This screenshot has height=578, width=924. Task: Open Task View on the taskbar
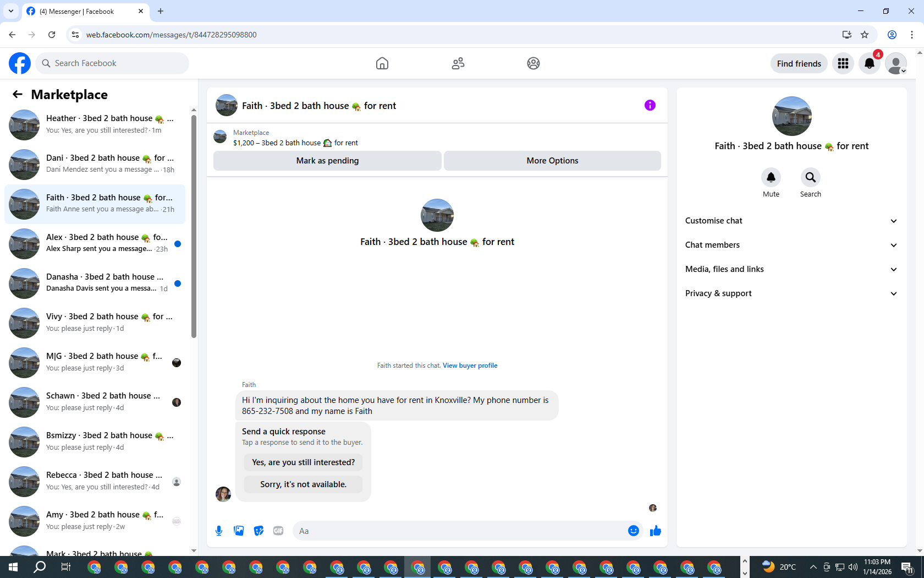coord(66,567)
